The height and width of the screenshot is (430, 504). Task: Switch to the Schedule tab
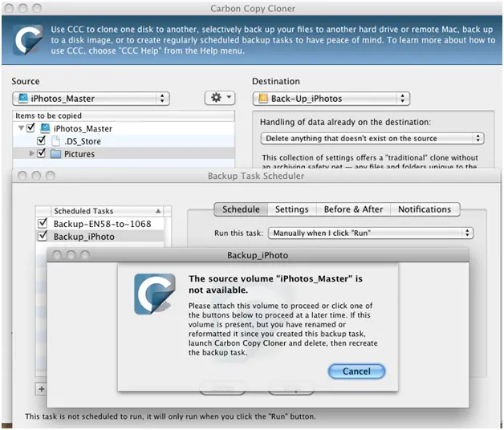[241, 209]
